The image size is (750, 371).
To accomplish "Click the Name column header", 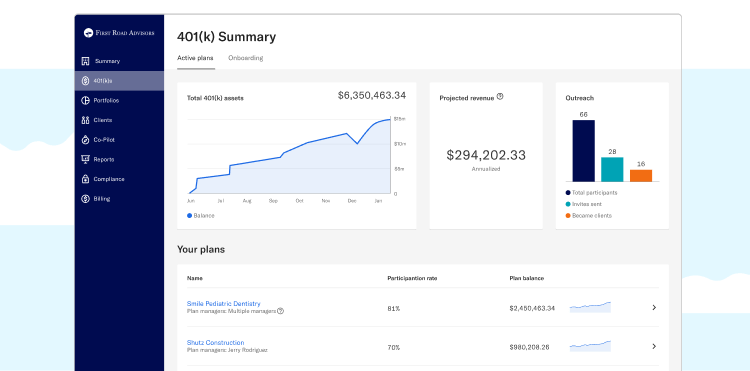I will [x=195, y=278].
